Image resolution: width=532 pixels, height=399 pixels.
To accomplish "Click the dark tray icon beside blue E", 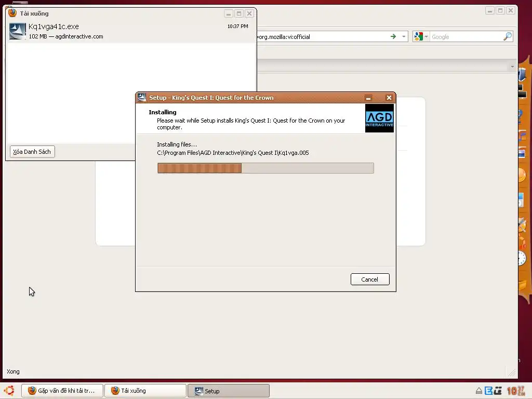I will point(498,391).
